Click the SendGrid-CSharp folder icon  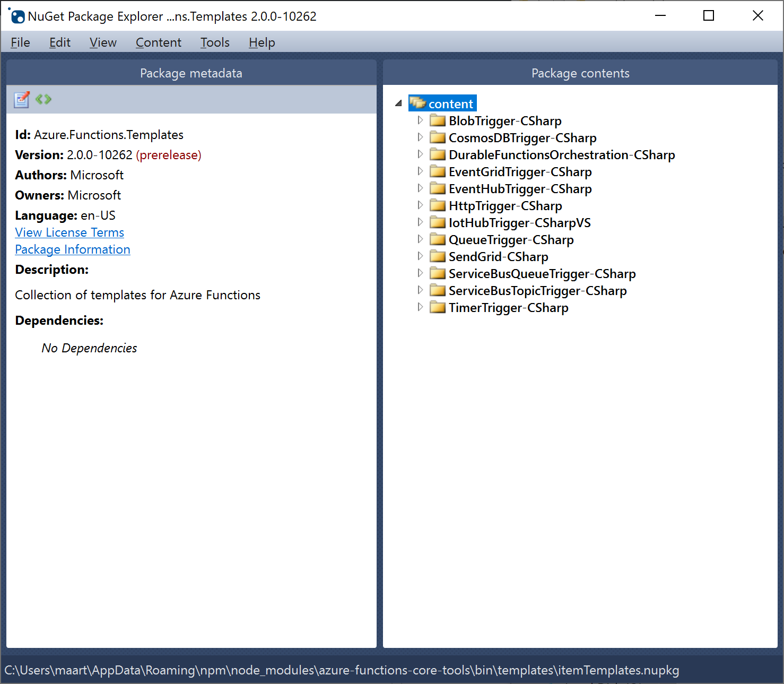(x=438, y=256)
